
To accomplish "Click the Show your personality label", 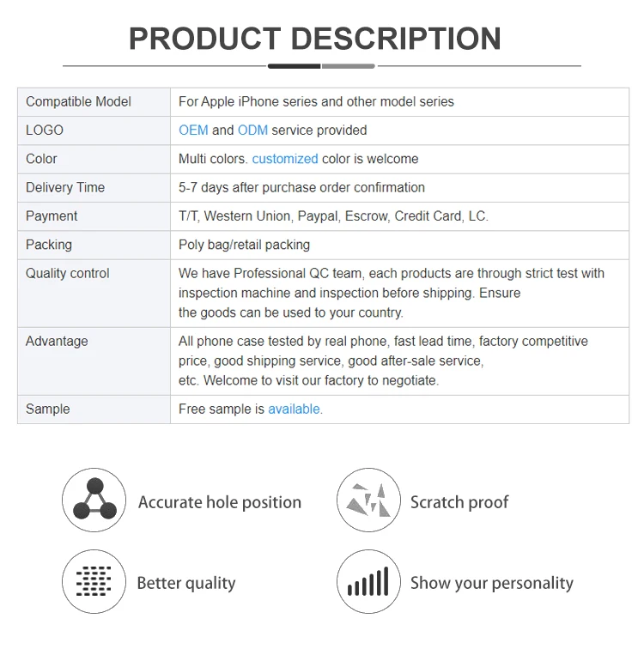I will click(492, 584).
